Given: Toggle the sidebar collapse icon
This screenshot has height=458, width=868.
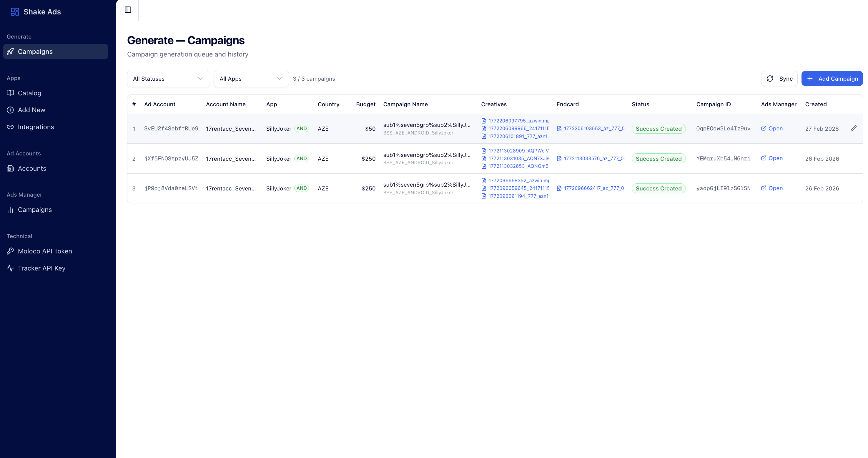Looking at the screenshot, I should pos(128,10).
